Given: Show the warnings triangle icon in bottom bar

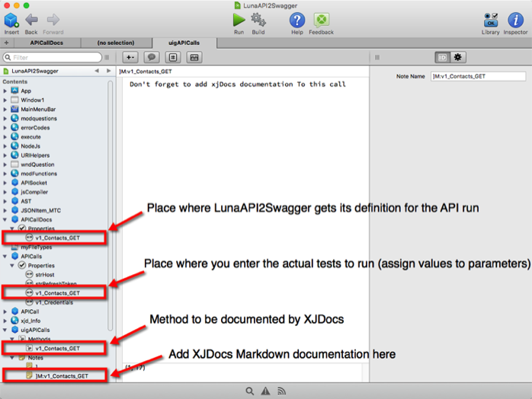Looking at the screenshot, I should point(265,391).
